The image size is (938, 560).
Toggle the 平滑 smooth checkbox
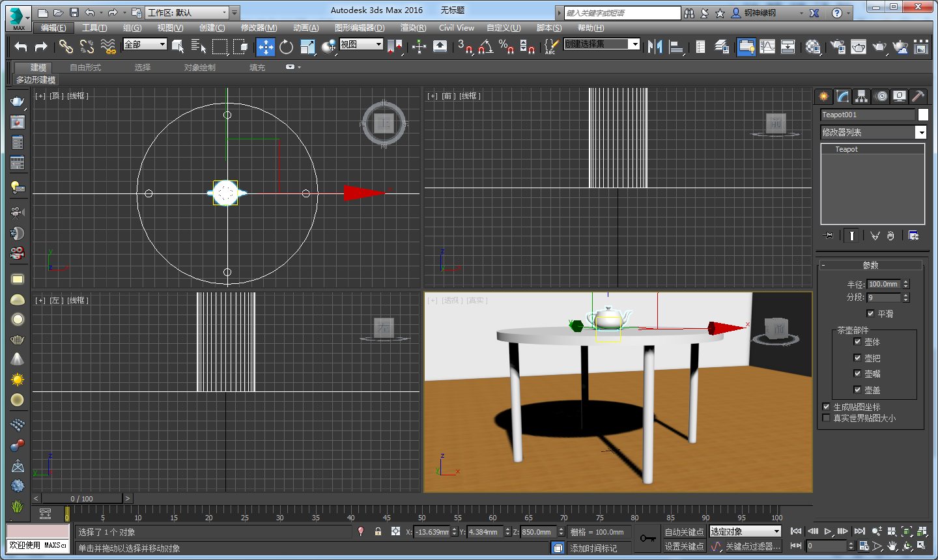(870, 313)
